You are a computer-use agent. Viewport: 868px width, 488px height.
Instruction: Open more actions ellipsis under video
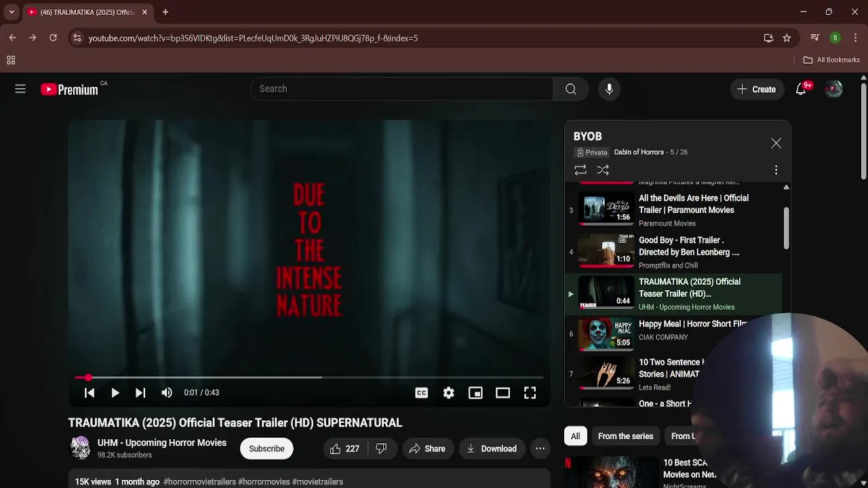click(540, 449)
